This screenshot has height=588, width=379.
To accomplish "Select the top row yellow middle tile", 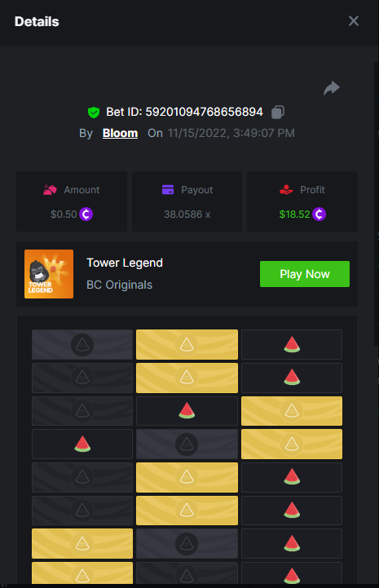I will (187, 345).
